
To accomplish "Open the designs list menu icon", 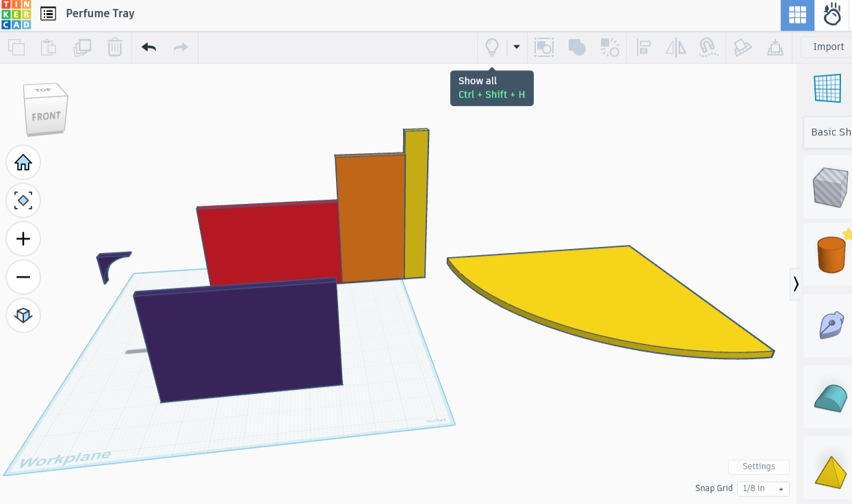I will pos(48,14).
